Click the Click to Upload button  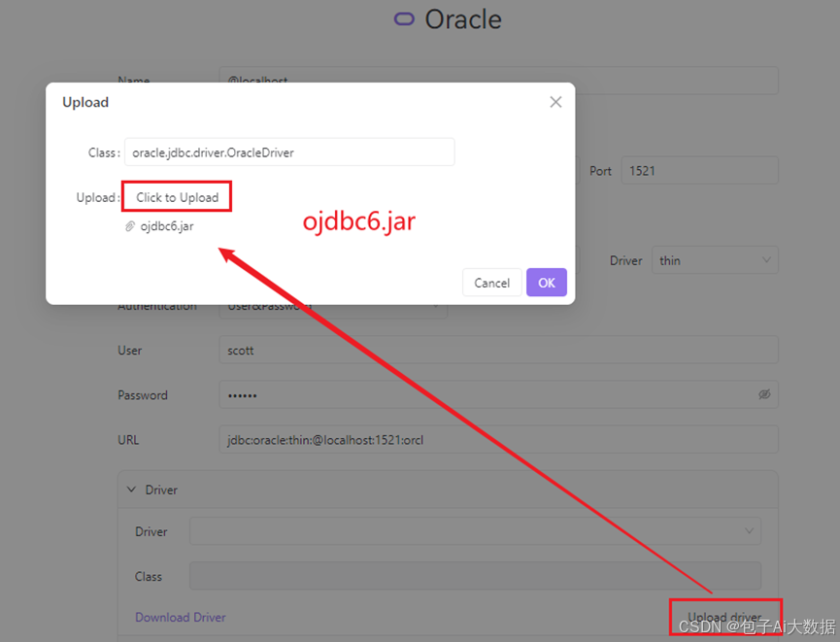177,197
